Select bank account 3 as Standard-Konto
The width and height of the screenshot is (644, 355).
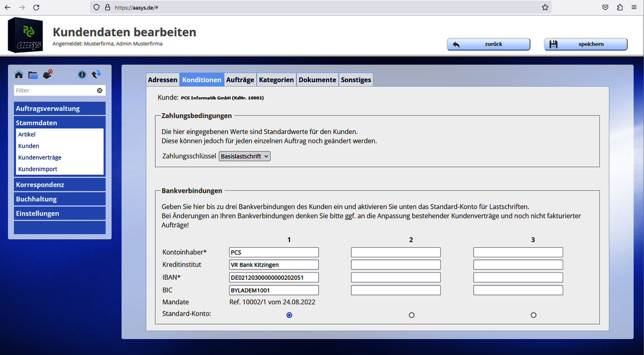point(533,315)
